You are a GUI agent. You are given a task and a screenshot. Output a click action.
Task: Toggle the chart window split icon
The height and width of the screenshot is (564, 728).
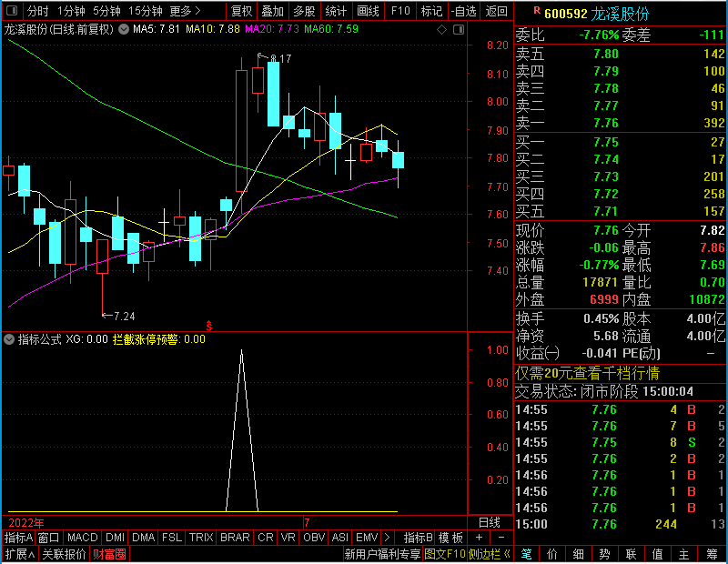point(459,30)
